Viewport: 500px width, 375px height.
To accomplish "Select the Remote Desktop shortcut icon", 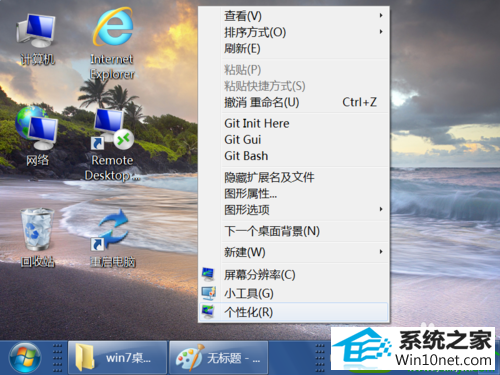I will pyautogui.click(x=112, y=145).
